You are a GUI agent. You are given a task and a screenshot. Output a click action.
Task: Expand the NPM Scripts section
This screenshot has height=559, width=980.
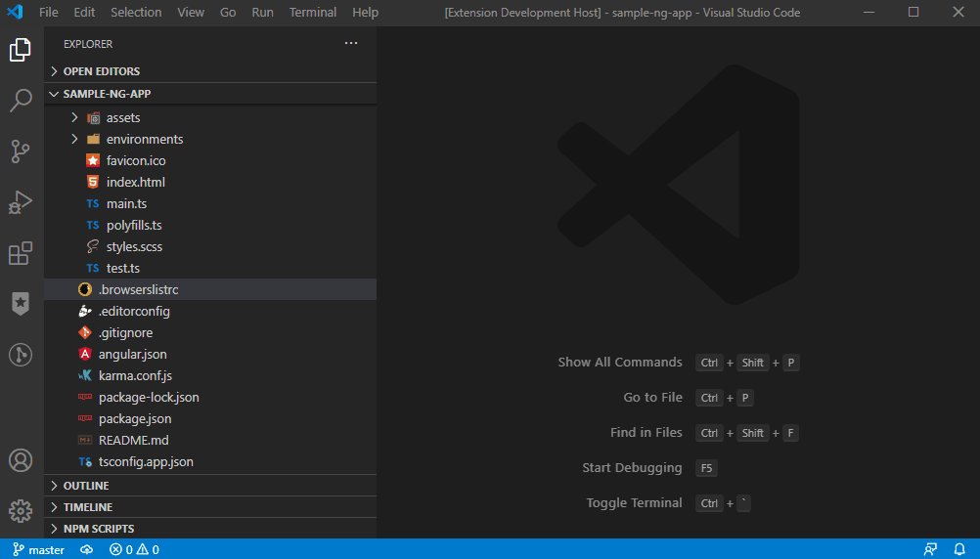click(x=210, y=529)
